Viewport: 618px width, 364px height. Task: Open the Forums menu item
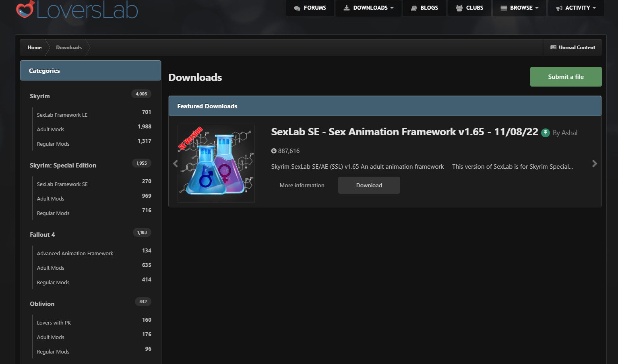(310, 8)
